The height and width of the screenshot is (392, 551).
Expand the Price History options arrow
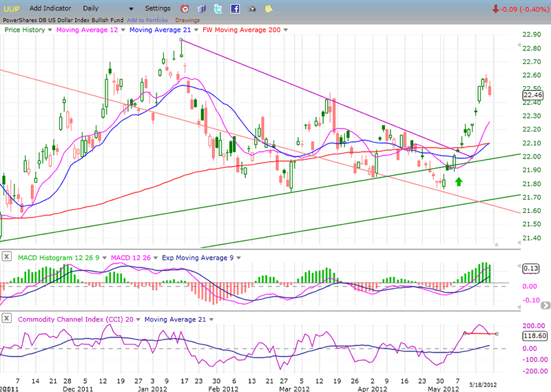point(50,30)
